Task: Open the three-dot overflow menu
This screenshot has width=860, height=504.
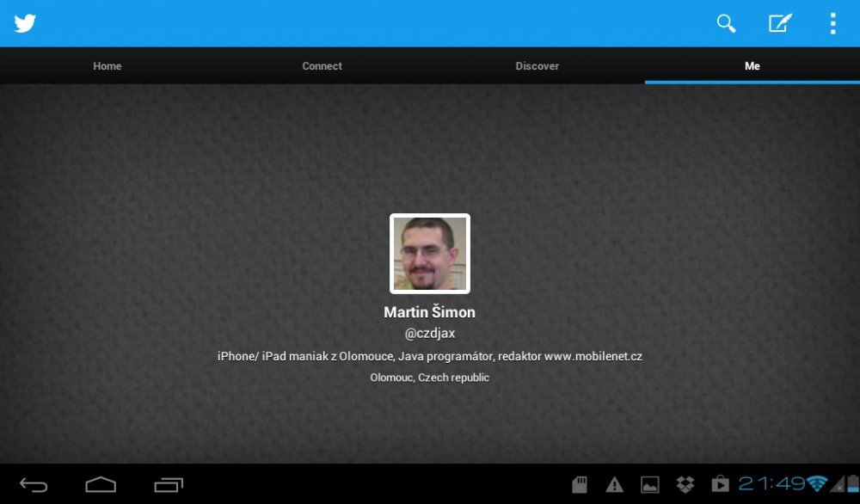Action: 832,23
